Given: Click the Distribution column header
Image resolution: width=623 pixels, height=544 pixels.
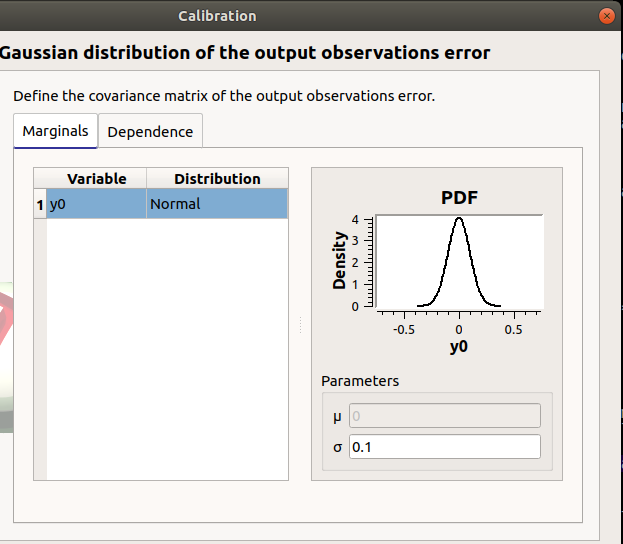Looking at the screenshot, I should (217, 178).
